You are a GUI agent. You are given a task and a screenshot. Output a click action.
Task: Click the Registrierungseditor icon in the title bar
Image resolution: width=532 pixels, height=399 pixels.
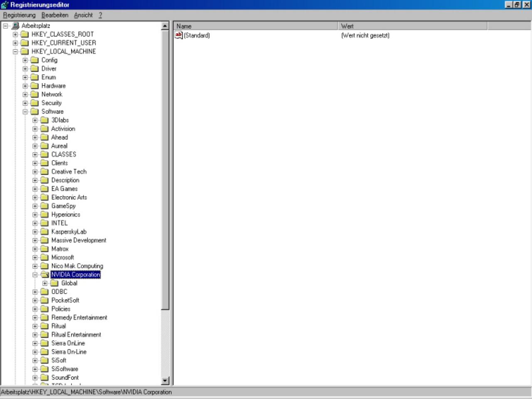[x=5, y=5]
